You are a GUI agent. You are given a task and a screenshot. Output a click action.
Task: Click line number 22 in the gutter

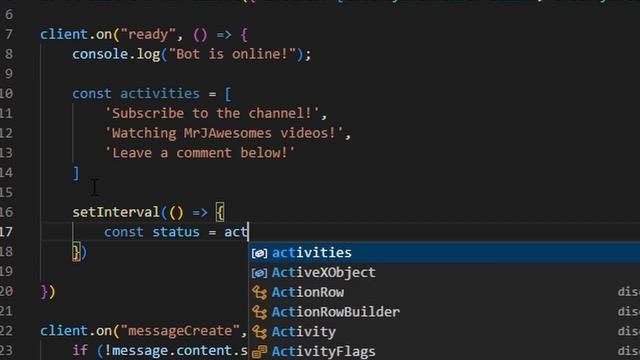click(x=7, y=331)
